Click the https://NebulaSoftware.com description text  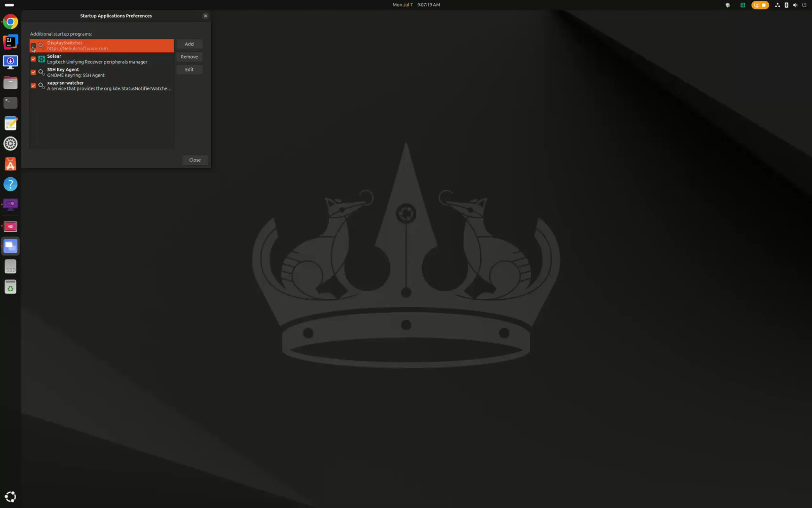pos(77,48)
